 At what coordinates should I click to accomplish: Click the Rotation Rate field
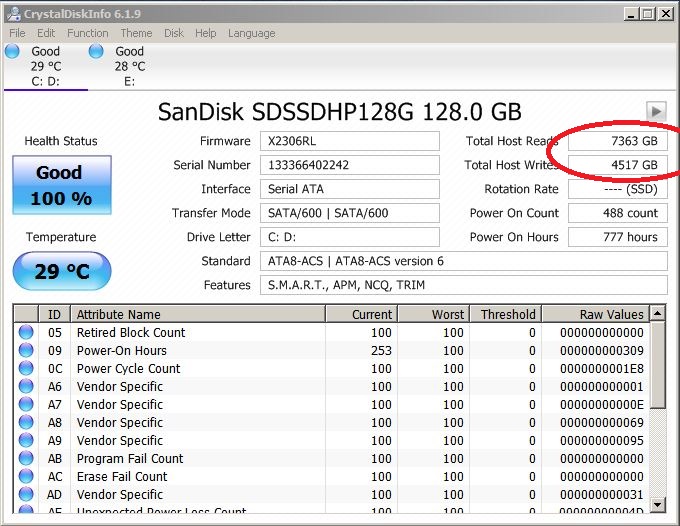(618, 189)
